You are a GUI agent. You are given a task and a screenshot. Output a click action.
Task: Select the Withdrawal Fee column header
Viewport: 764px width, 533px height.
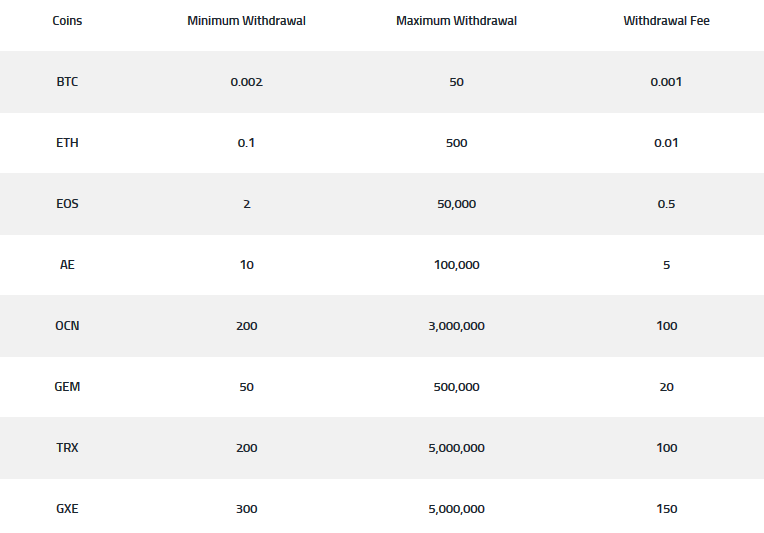coord(667,21)
